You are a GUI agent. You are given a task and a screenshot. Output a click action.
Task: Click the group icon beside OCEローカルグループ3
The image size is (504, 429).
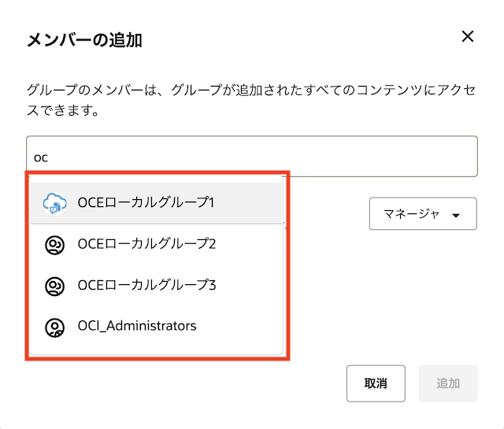tap(54, 286)
